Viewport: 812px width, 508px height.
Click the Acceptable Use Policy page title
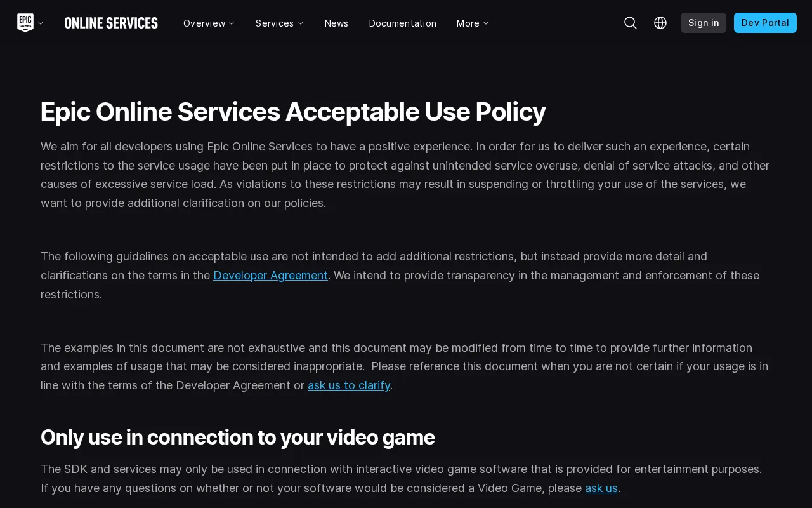point(293,112)
